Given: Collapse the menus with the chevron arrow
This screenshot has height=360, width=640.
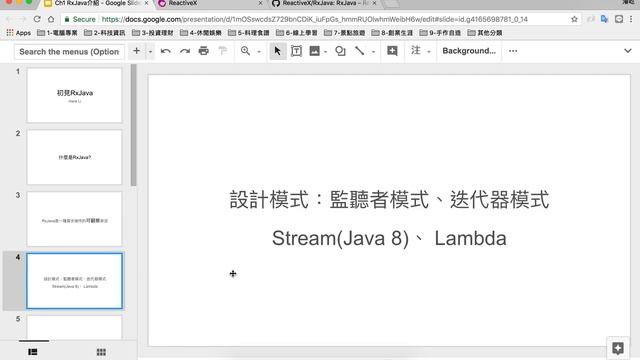Looking at the screenshot, I should pyautogui.click(x=628, y=51).
